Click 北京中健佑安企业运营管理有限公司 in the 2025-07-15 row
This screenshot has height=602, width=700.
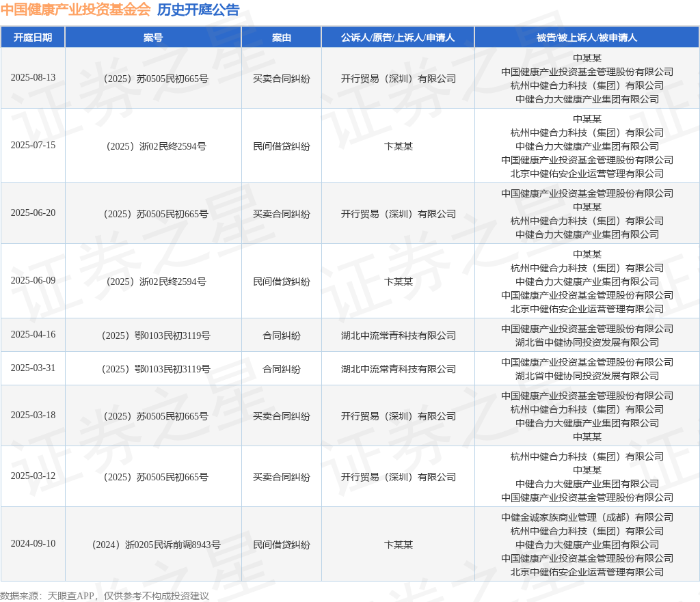pyautogui.click(x=587, y=174)
